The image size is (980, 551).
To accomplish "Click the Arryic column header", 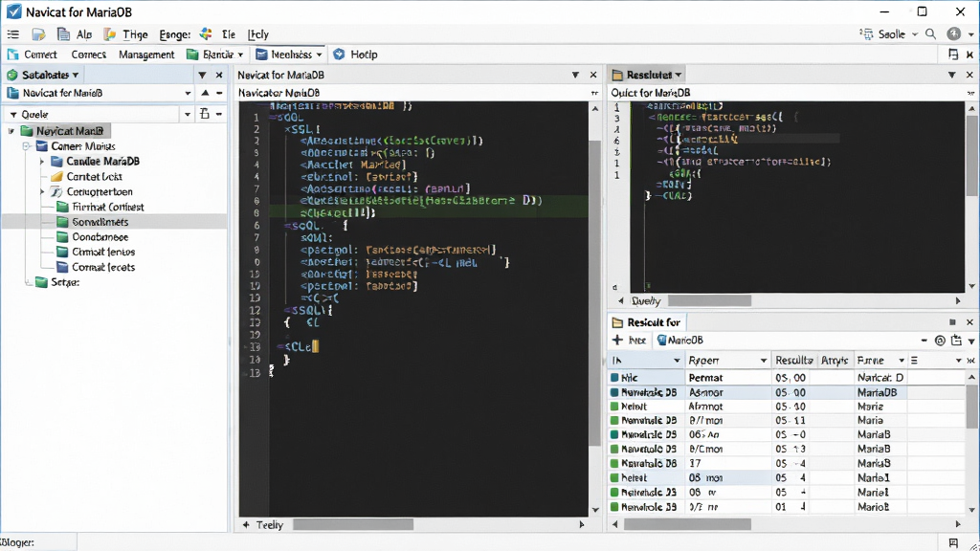I will pyautogui.click(x=835, y=361).
